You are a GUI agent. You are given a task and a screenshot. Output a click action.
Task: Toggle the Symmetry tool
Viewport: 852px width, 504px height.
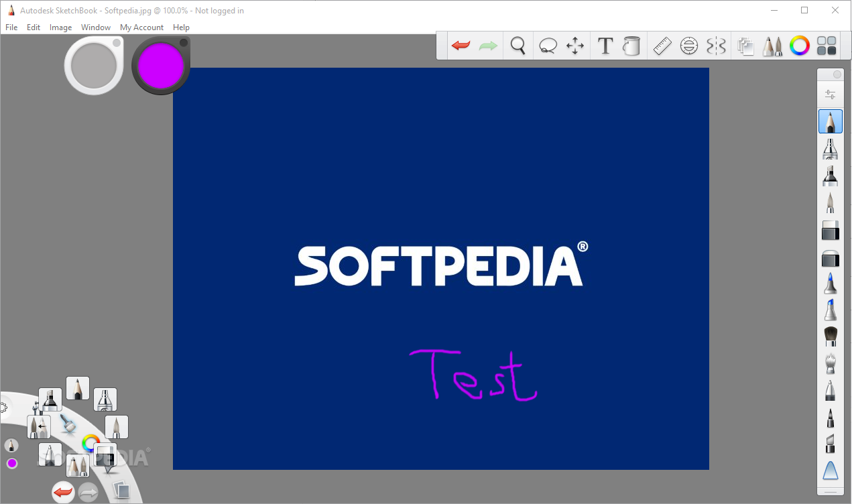click(x=717, y=46)
